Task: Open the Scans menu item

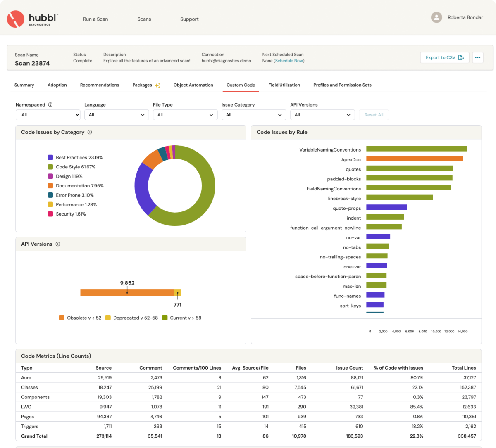Action: tap(144, 19)
